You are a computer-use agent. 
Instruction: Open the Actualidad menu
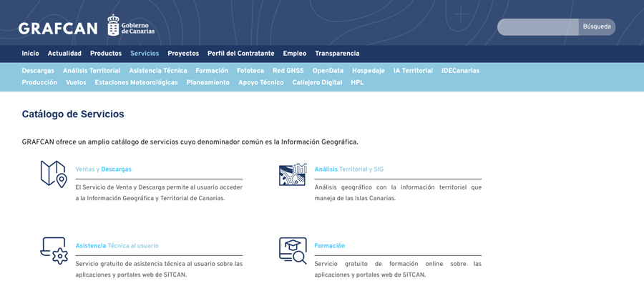pos(64,54)
